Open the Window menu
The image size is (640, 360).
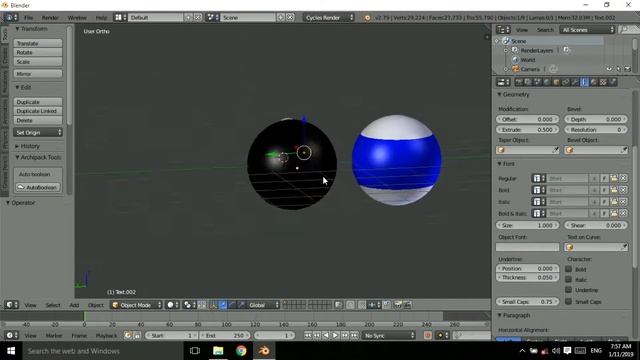tap(77, 18)
